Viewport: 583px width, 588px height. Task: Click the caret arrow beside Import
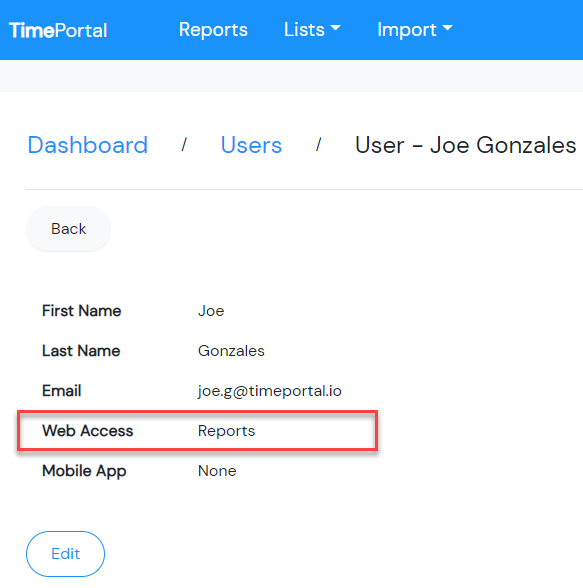(448, 27)
